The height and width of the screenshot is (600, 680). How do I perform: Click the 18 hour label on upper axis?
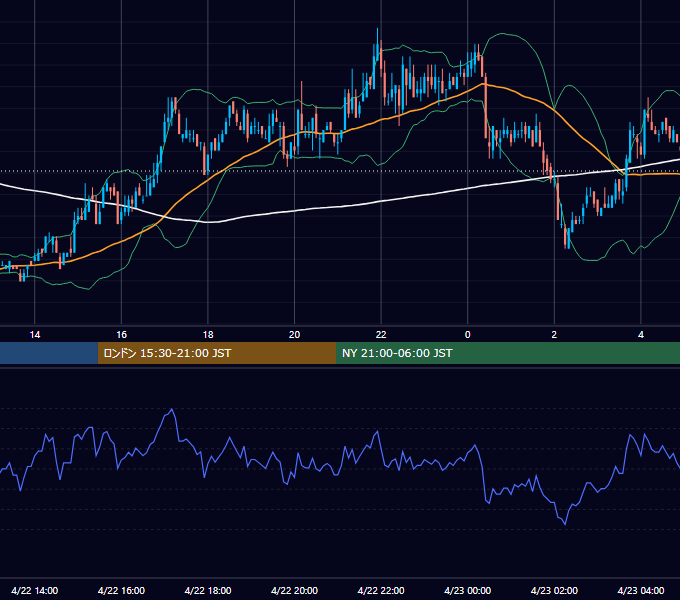pyautogui.click(x=208, y=335)
